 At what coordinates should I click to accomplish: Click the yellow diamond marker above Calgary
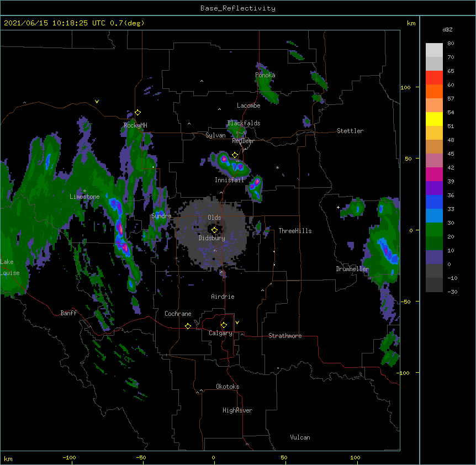(224, 325)
